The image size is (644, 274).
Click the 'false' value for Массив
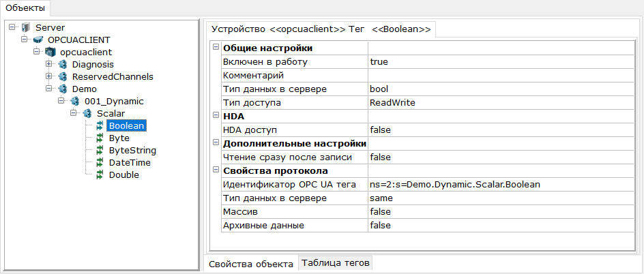(501, 212)
